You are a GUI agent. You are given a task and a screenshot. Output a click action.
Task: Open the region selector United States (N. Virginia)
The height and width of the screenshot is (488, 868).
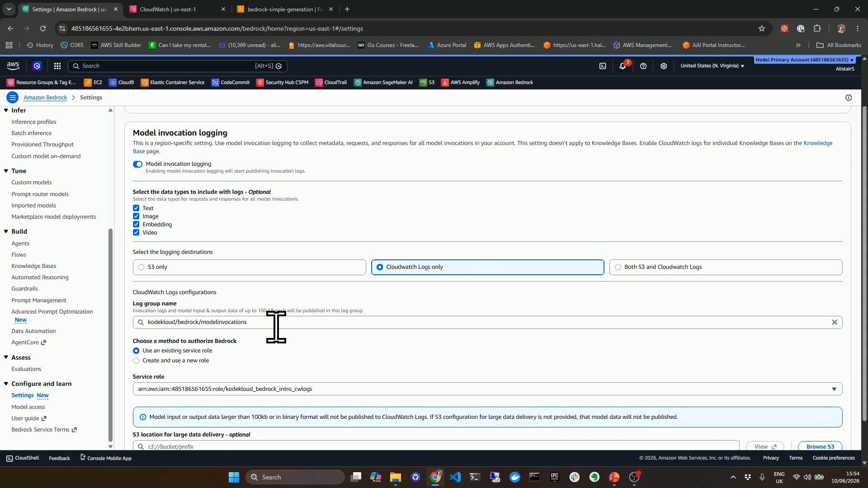point(712,66)
